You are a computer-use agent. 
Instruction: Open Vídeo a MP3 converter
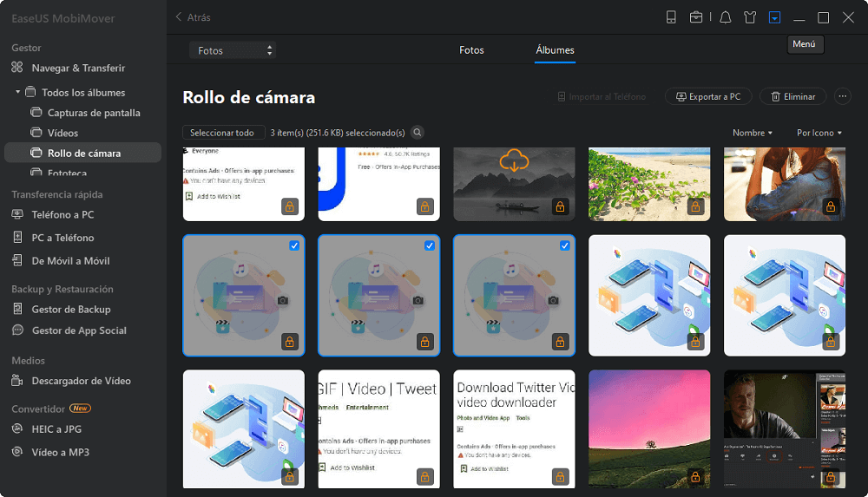click(61, 452)
